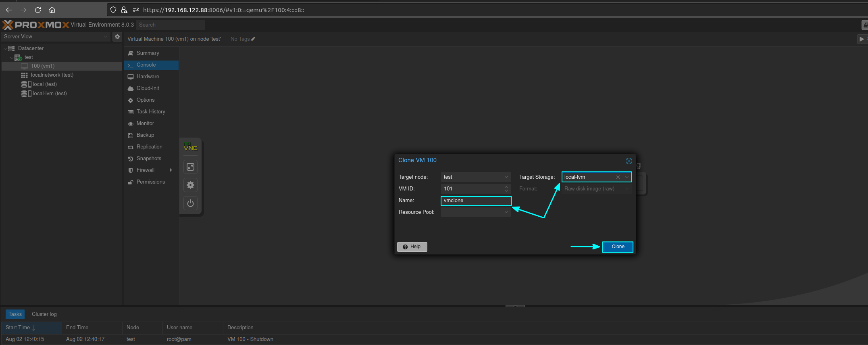Click the noVNC power icon

[191, 203]
